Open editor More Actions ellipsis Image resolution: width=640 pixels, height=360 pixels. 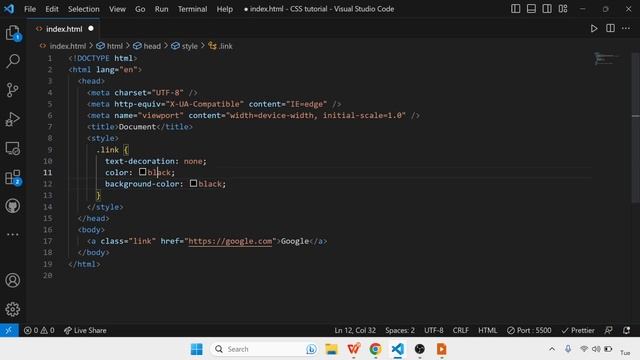click(626, 28)
